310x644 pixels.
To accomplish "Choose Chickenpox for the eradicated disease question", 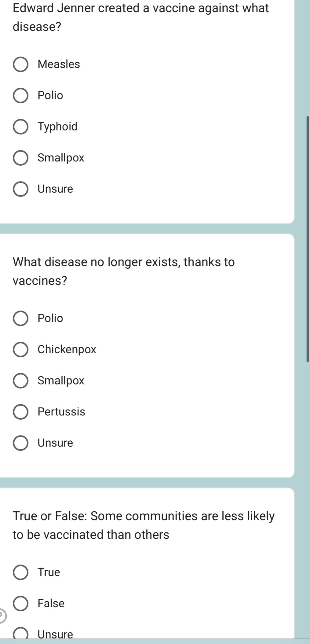I will point(21,350).
